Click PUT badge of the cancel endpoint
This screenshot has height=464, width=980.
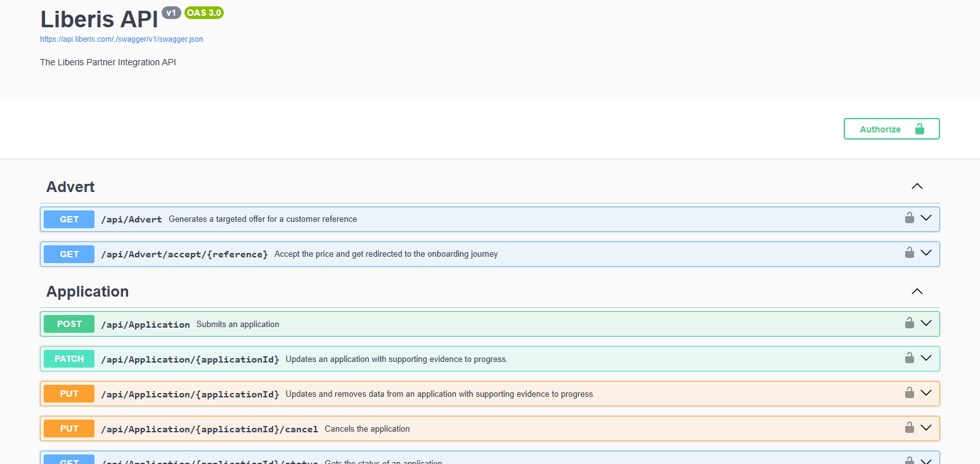click(69, 429)
